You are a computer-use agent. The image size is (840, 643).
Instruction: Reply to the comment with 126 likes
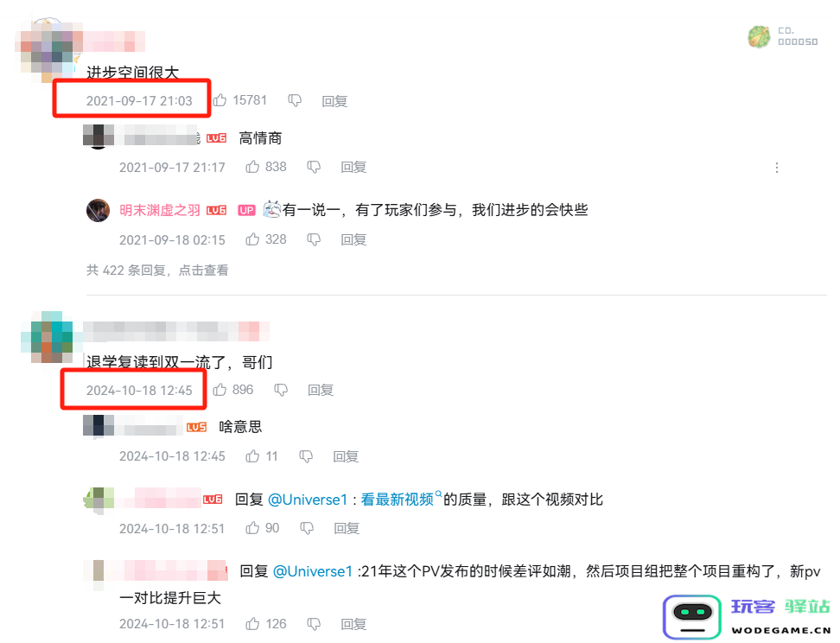(353, 624)
